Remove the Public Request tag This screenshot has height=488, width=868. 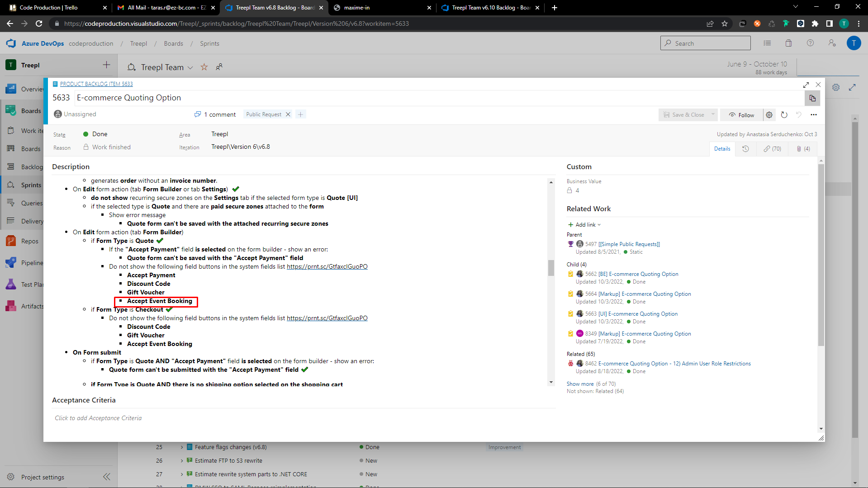288,114
